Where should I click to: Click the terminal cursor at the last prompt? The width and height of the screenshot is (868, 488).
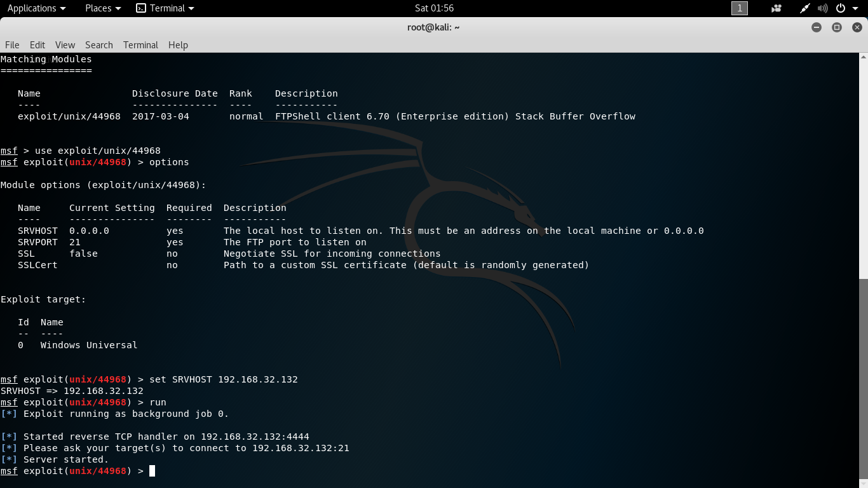(152, 471)
